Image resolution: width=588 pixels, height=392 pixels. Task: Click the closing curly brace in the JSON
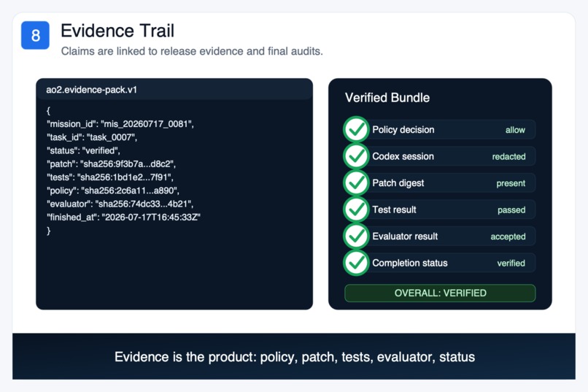48,231
